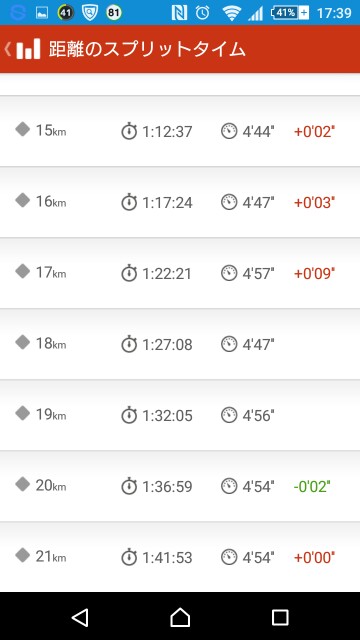
Task: Tap the 距離のスプリットタイム title
Action: coord(147,49)
